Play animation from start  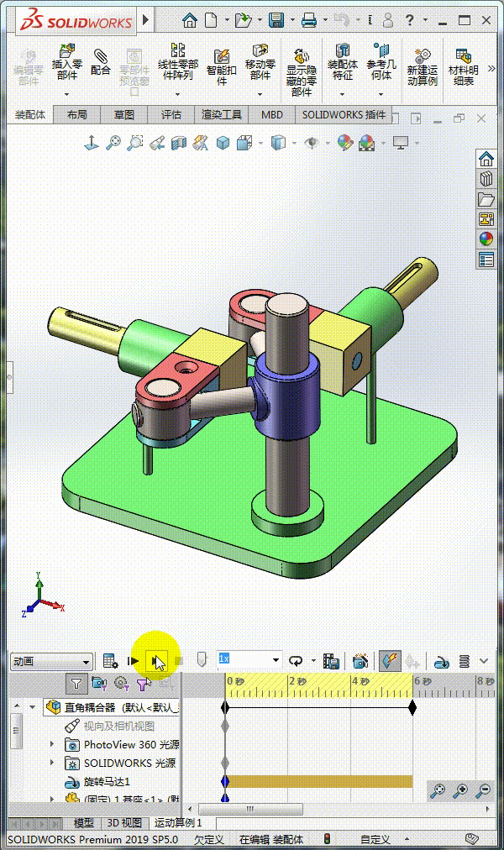[x=133, y=661]
